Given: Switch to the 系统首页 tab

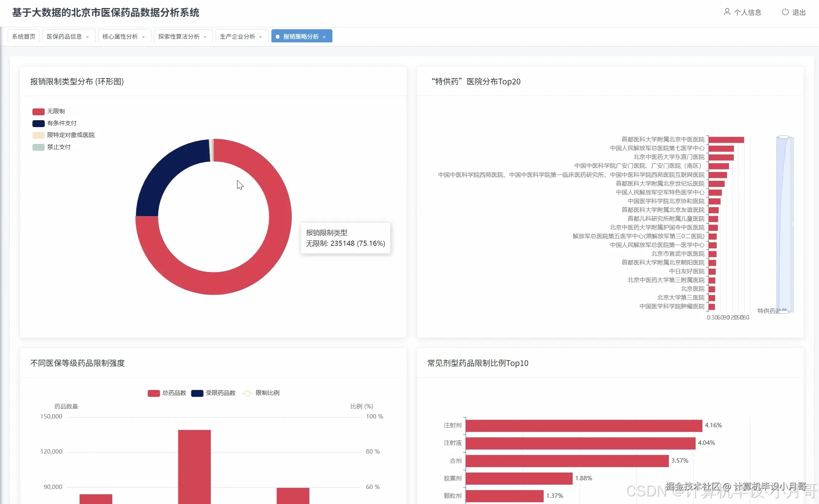Looking at the screenshot, I should pos(24,37).
